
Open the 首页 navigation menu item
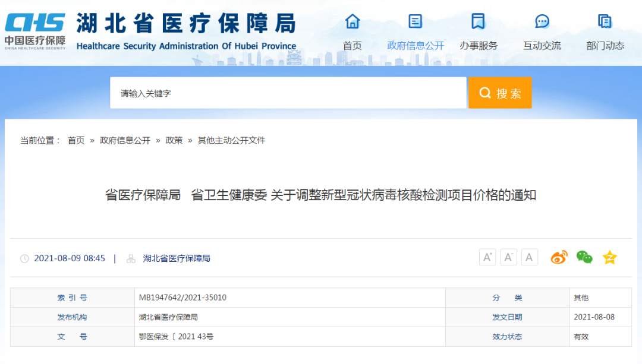click(352, 45)
